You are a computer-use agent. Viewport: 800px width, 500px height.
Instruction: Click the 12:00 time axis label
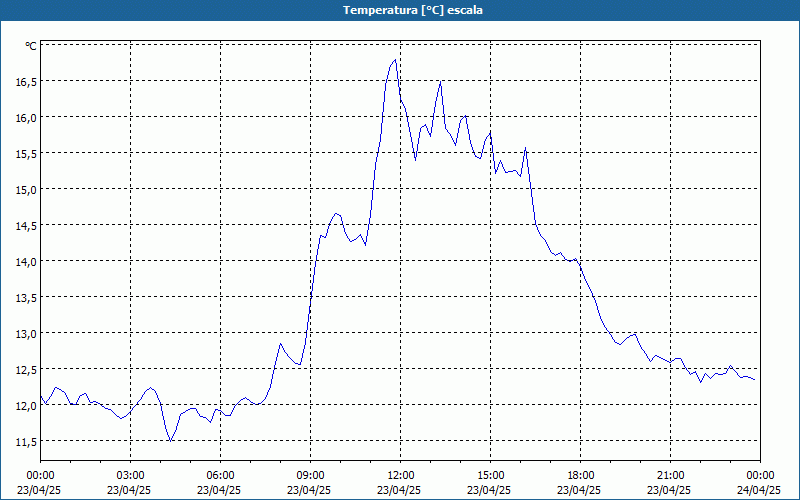(401, 476)
